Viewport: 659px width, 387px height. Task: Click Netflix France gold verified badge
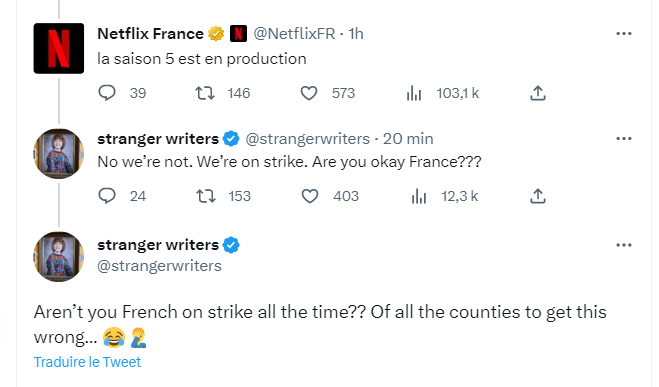216,34
